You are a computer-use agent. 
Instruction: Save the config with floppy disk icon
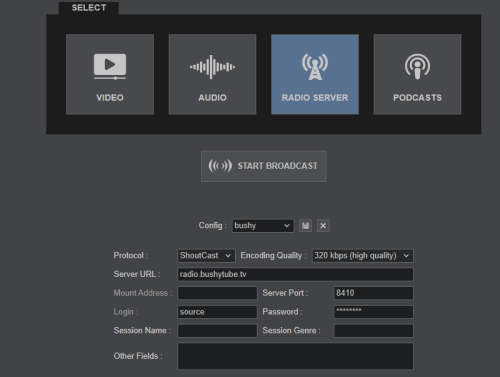pos(305,226)
